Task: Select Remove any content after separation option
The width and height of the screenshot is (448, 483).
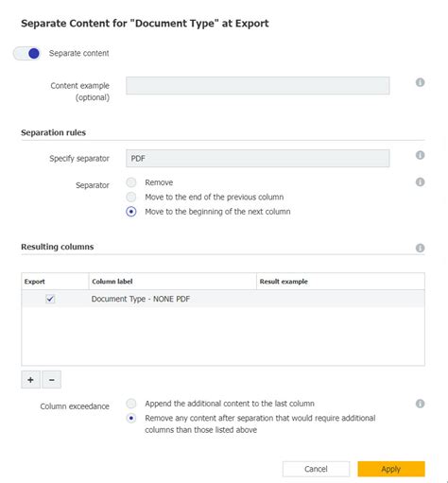Action: pos(131,418)
